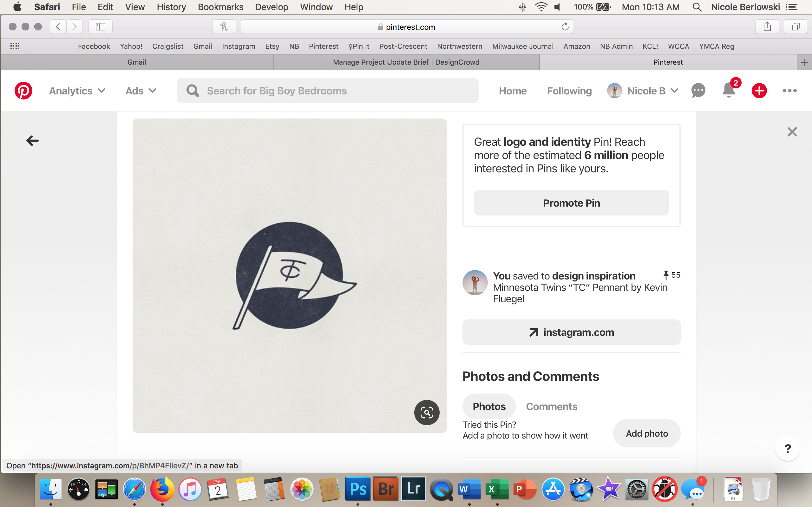Click the question mark help button

(788, 449)
